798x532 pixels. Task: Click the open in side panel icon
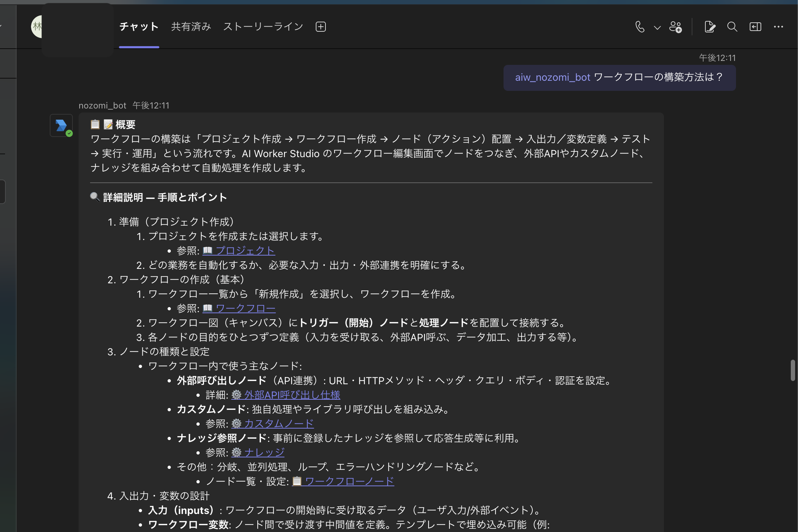755,27
